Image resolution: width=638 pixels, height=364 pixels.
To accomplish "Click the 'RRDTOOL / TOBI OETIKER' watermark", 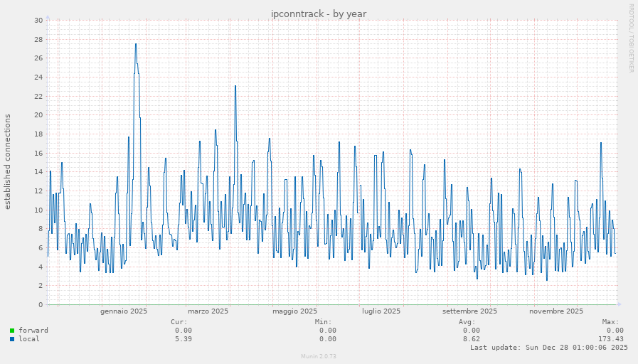I will pyautogui.click(x=630, y=38).
